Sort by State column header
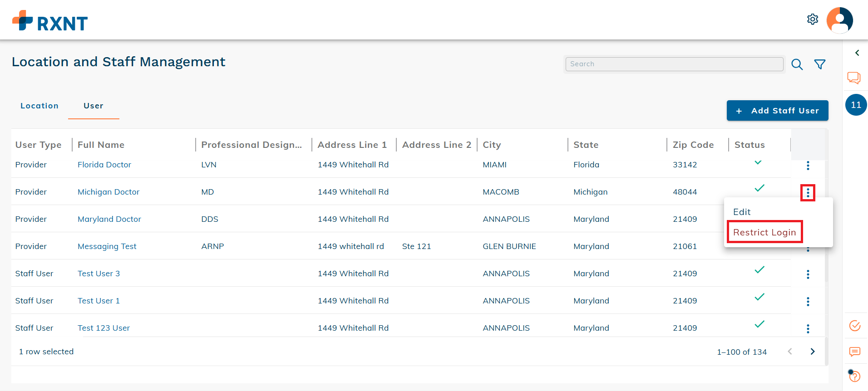The image size is (868, 391). pyautogui.click(x=586, y=145)
